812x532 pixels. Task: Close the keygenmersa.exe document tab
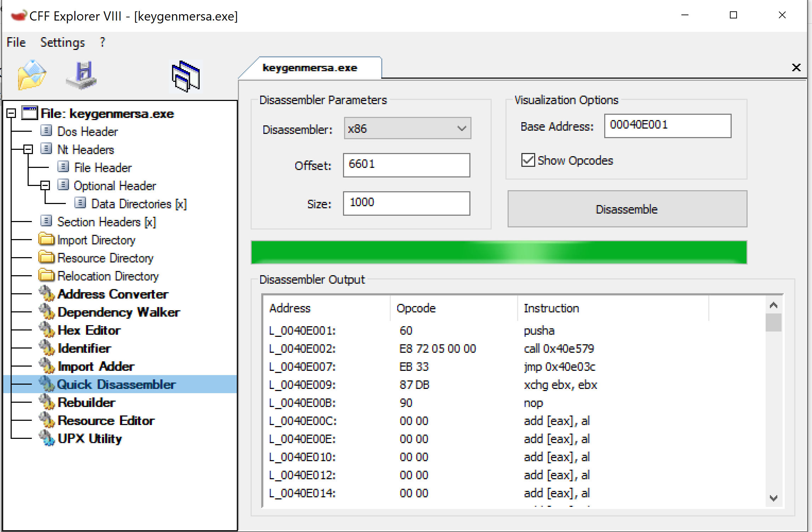point(796,67)
